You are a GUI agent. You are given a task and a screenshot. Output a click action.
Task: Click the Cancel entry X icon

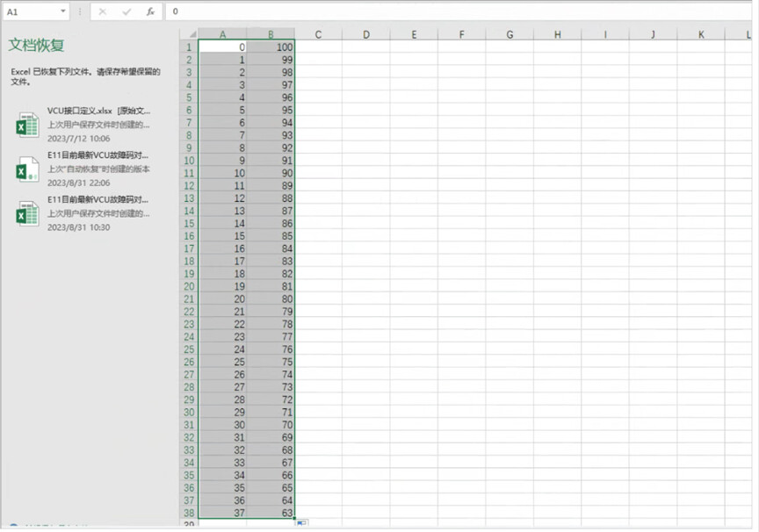[x=102, y=11]
